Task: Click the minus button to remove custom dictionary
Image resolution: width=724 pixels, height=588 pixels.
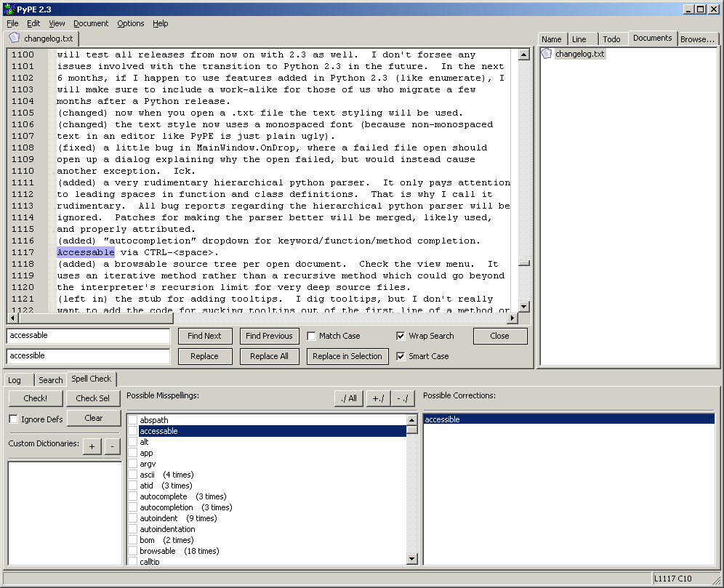Action: pos(112,447)
